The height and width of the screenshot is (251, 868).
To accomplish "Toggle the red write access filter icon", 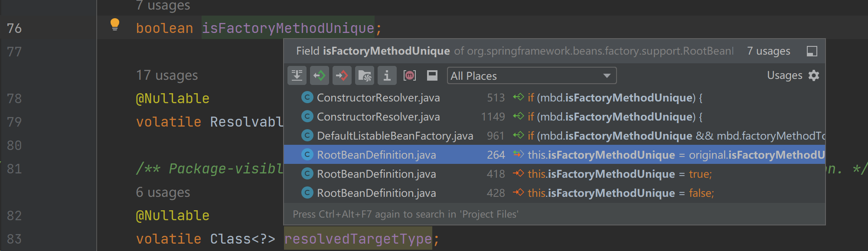I will 342,76.
